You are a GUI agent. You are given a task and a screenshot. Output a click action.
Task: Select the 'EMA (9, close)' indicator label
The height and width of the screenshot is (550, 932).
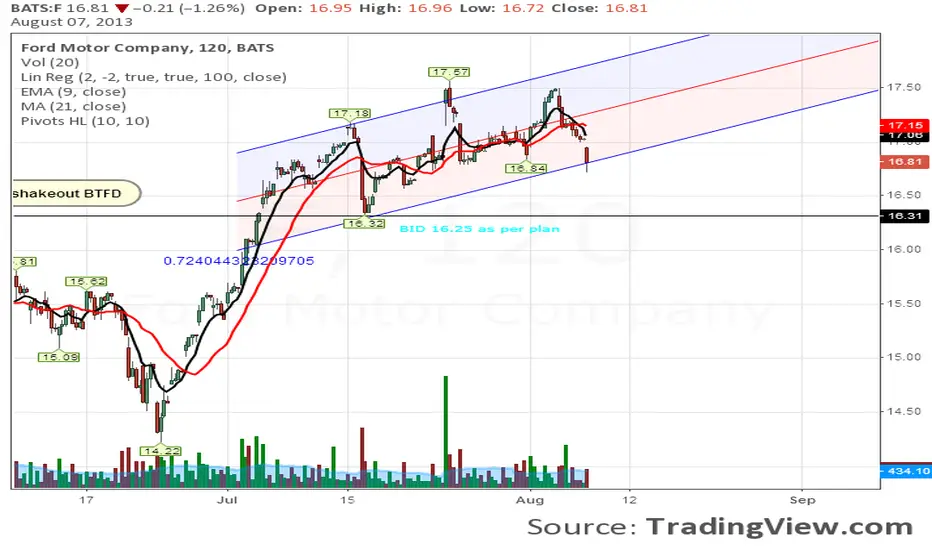(x=74, y=92)
